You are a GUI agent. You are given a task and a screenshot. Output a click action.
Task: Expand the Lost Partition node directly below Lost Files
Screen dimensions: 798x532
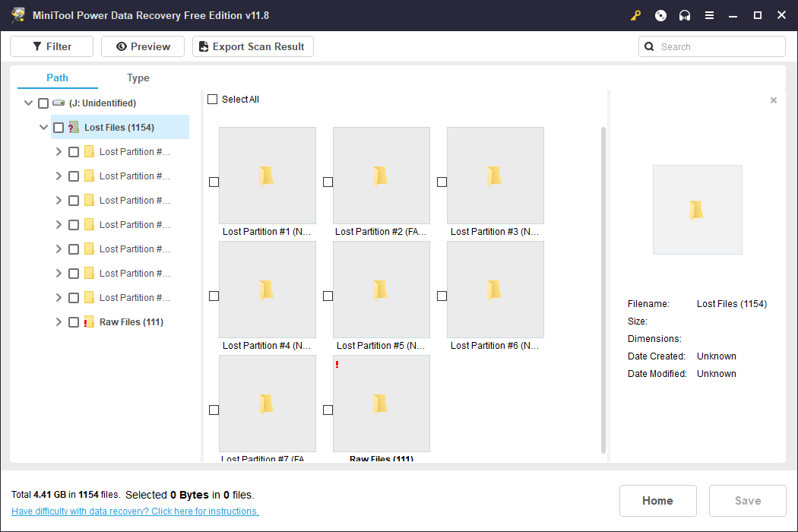click(x=59, y=152)
